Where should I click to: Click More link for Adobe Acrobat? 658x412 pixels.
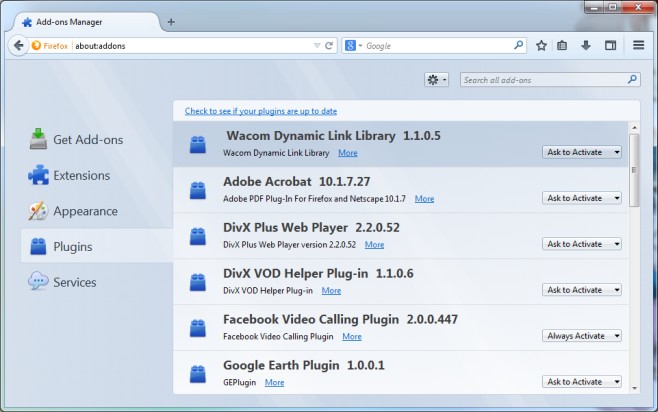424,198
